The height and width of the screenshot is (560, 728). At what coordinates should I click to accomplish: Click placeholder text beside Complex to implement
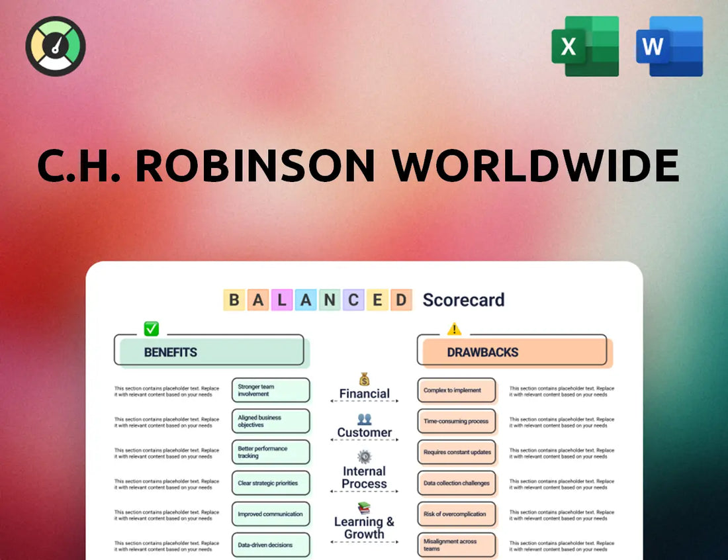point(562,391)
